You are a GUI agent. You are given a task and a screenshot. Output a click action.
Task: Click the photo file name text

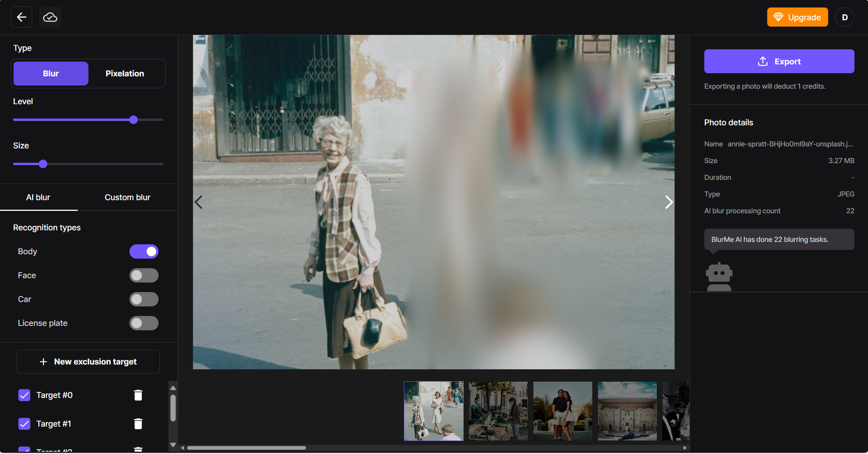pyautogui.click(x=790, y=144)
